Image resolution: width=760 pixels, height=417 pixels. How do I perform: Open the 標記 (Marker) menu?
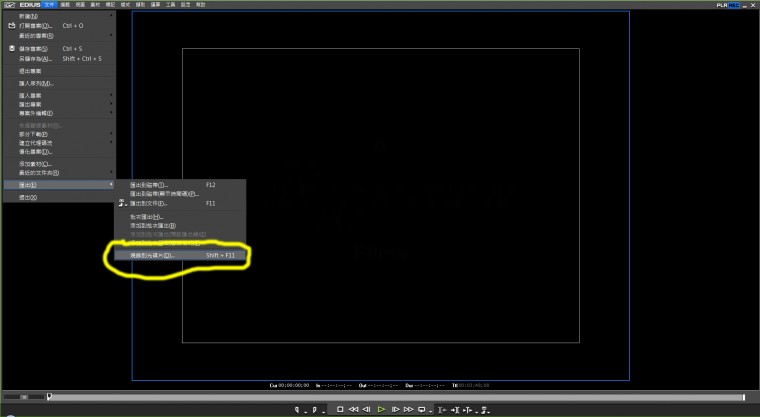pyautogui.click(x=110, y=4)
